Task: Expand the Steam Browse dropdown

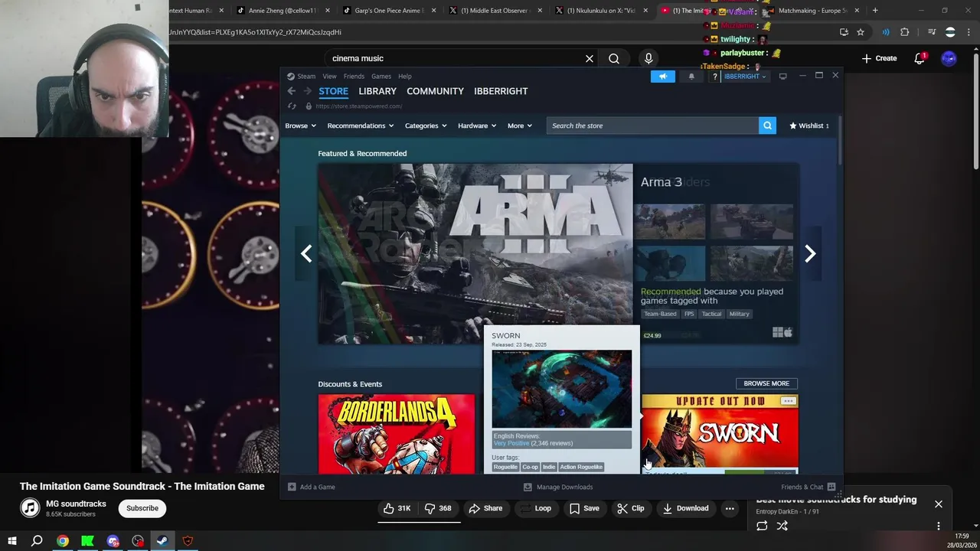Action: click(300, 126)
